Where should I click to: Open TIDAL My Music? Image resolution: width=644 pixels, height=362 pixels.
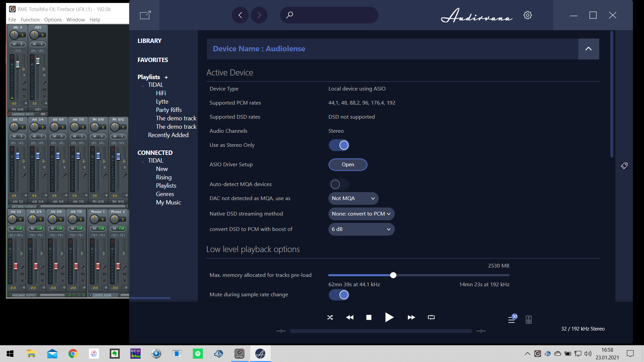[168, 202]
